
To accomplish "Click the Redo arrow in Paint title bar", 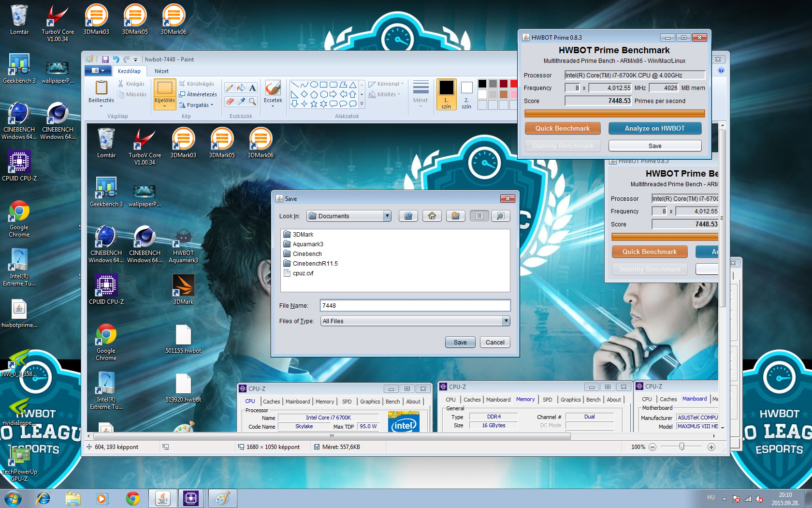I will 127,60.
